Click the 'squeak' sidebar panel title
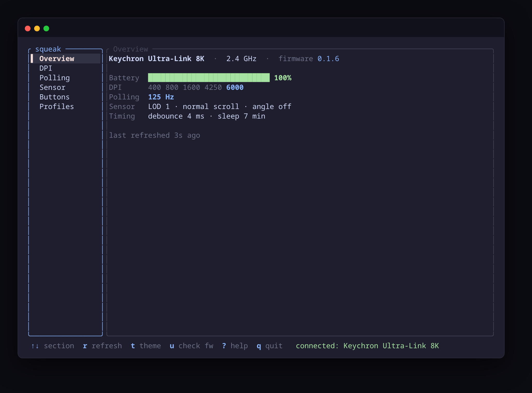This screenshot has width=532, height=393. (48, 49)
